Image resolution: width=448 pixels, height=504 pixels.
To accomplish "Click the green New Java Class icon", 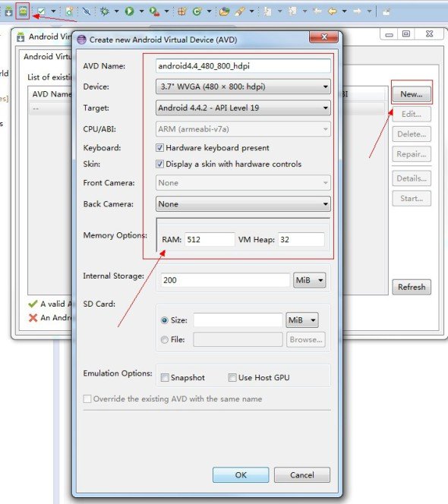I will click(197, 11).
